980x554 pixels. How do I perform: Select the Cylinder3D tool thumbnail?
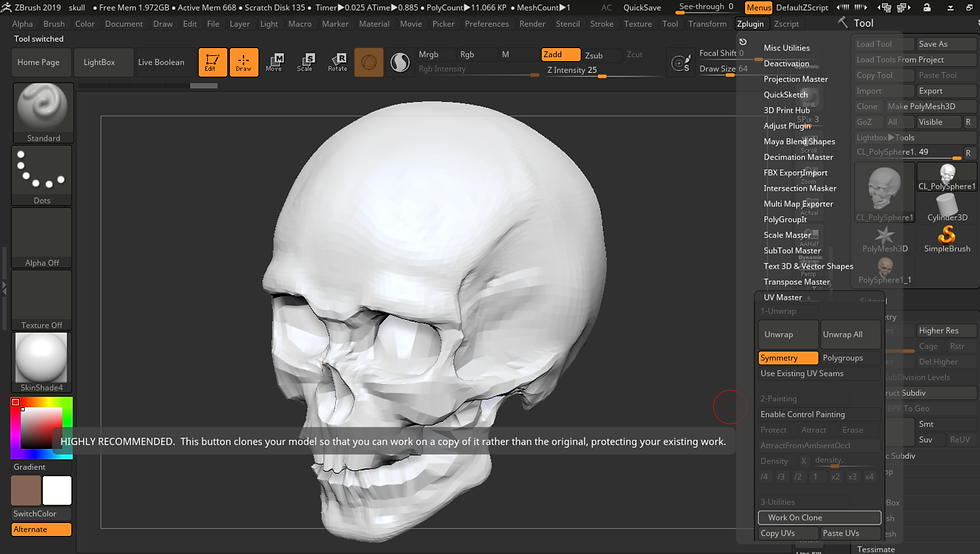tap(947, 207)
